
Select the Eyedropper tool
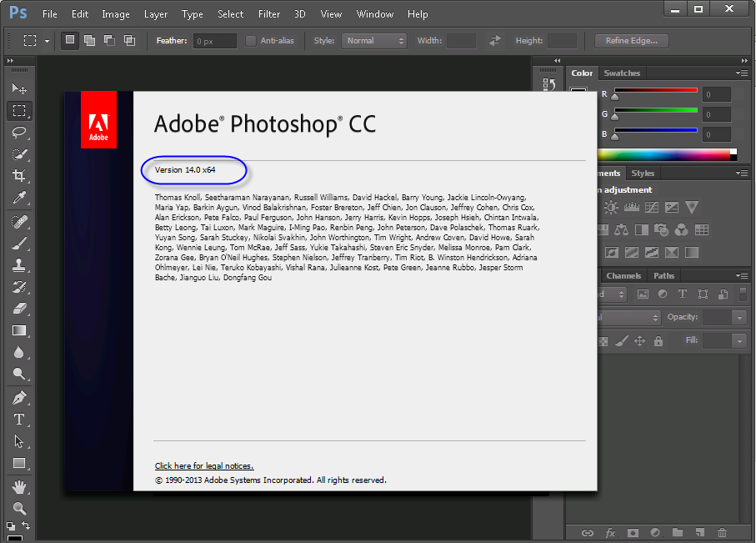tap(19, 198)
